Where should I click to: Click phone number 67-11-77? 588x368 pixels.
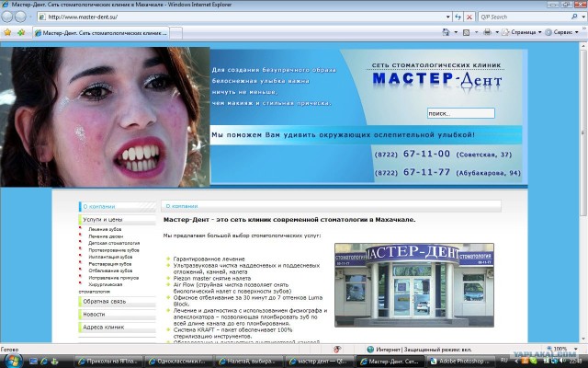point(426,172)
